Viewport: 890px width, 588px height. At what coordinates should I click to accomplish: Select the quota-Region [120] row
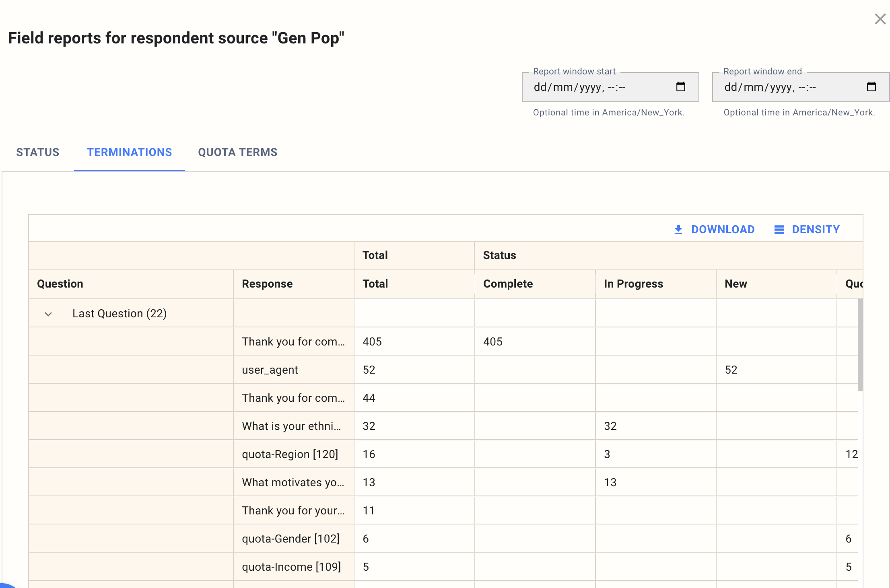click(x=289, y=454)
